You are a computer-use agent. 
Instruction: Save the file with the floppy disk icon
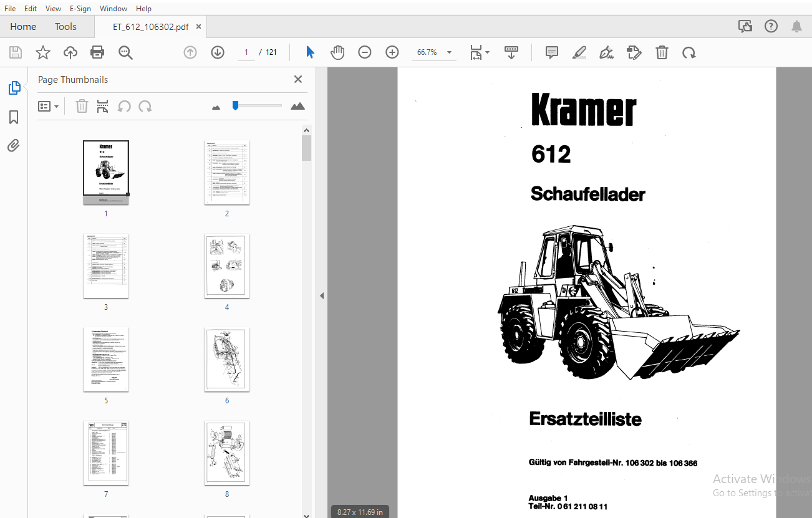pyautogui.click(x=15, y=52)
